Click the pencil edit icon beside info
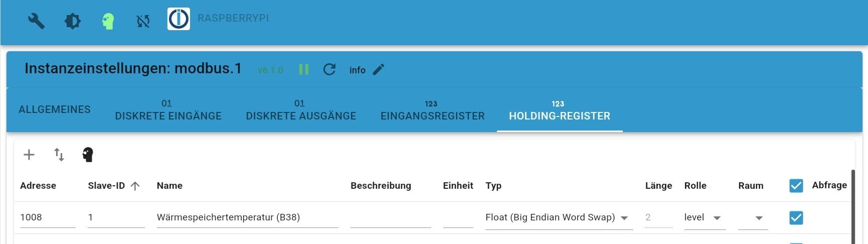This screenshot has width=868, height=244. click(379, 69)
